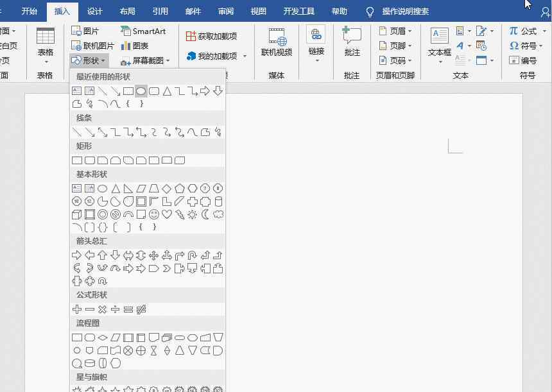Image resolution: width=552 pixels, height=392 pixels.
Task: Choose the sun shape in basic shapes
Action: coord(192,214)
